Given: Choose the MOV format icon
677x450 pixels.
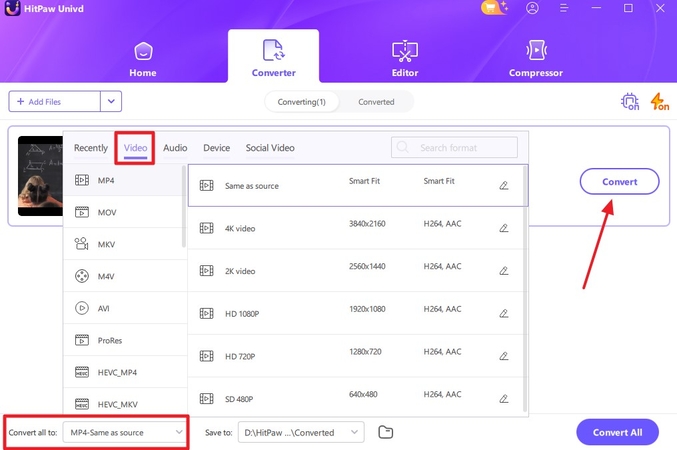Looking at the screenshot, I should pos(82,212).
